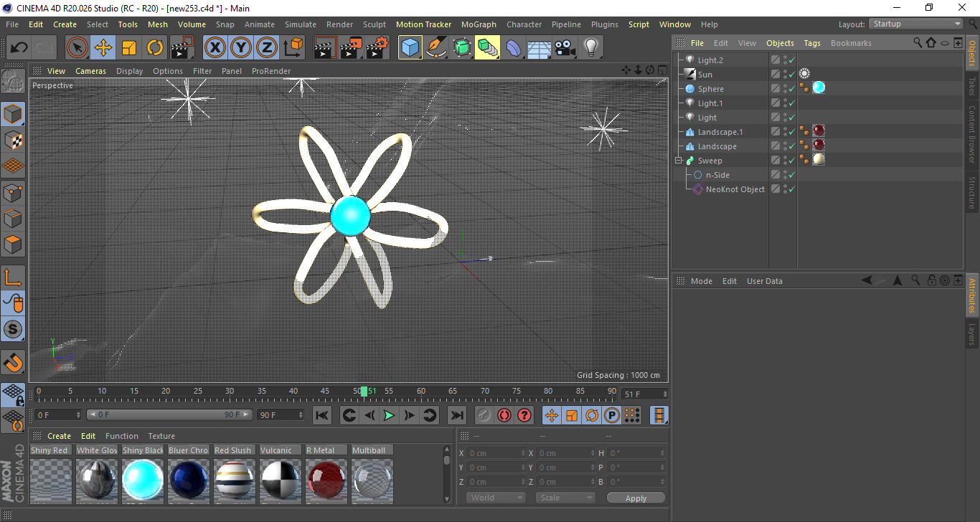Select the Sweep object in tree

(x=710, y=161)
